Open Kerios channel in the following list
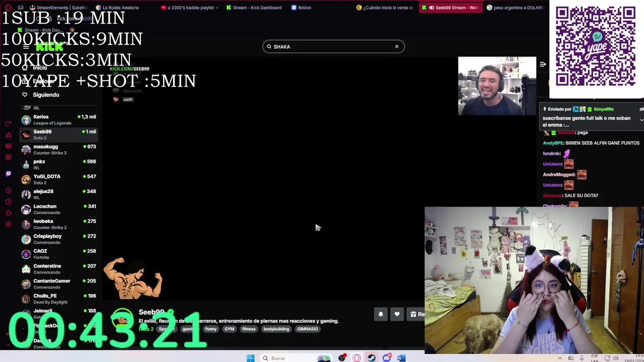This screenshot has width=644, height=362. 58,120
